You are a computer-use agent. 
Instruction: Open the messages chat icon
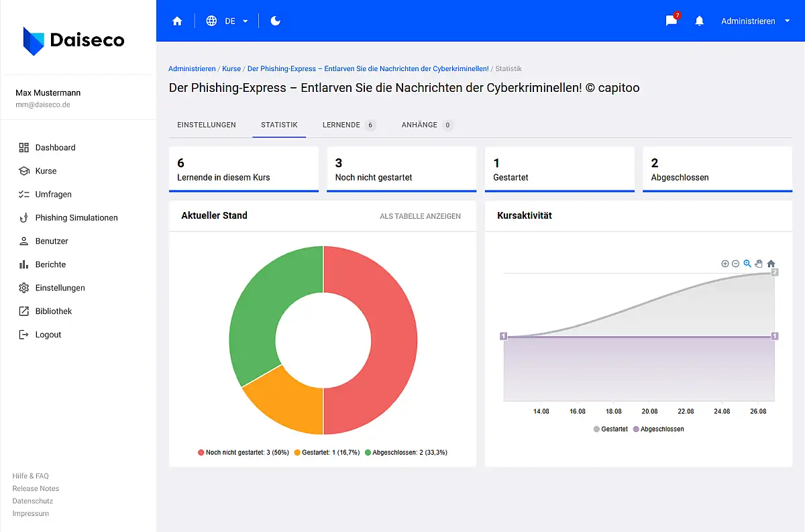point(671,21)
